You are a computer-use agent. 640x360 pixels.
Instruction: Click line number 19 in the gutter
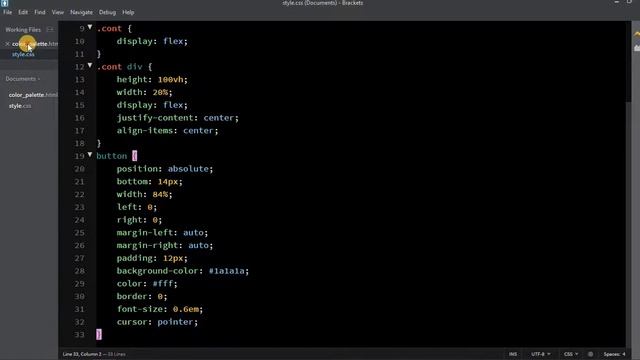pyautogui.click(x=79, y=156)
